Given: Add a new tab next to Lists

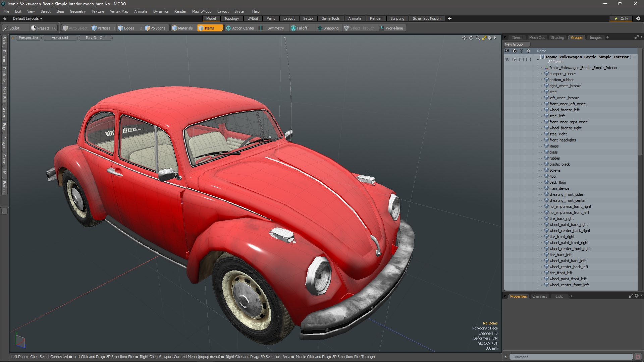Looking at the screenshot, I should (x=571, y=296).
